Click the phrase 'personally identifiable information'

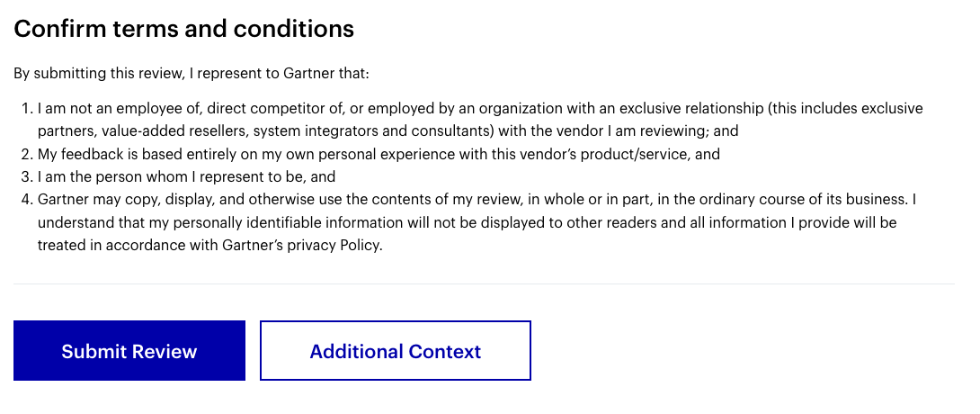pos(288,222)
